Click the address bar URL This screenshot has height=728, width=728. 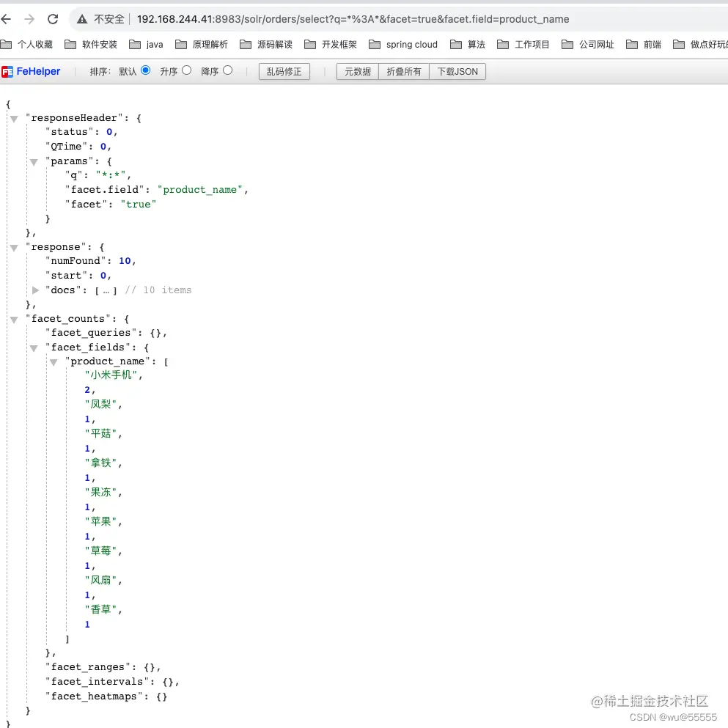[353, 19]
